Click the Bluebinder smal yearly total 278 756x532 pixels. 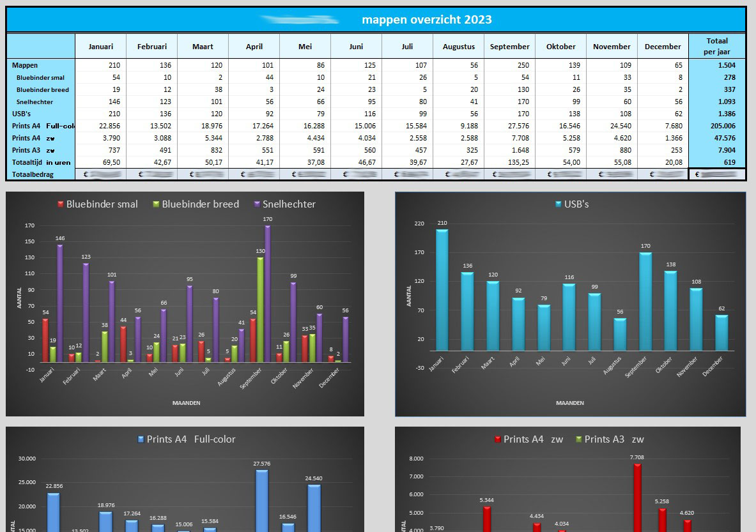pos(730,77)
